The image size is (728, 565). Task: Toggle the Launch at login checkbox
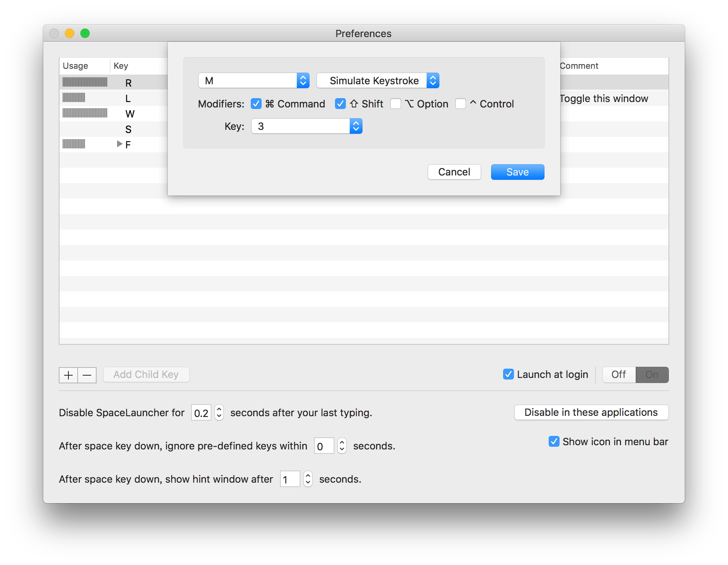tap(509, 374)
